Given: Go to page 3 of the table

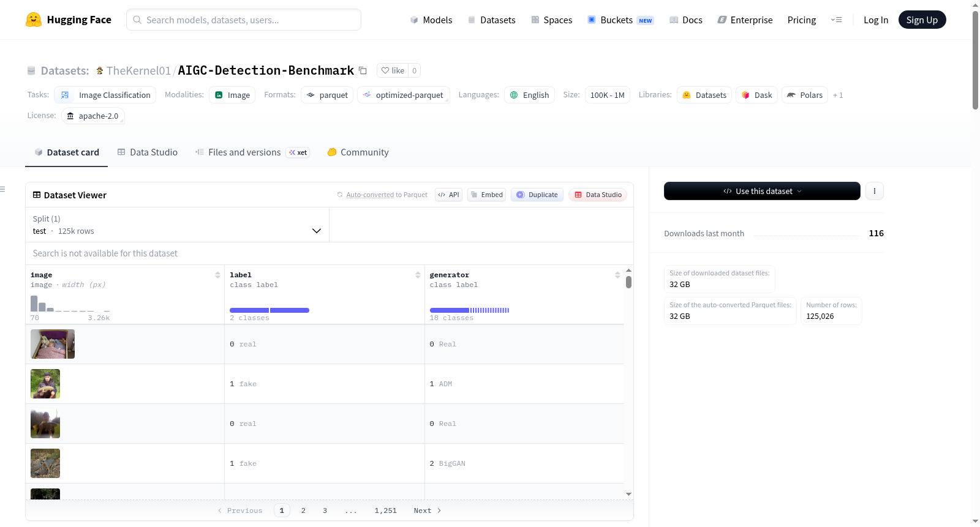Looking at the screenshot, I should pyautogui.click(x=325, y=510).
